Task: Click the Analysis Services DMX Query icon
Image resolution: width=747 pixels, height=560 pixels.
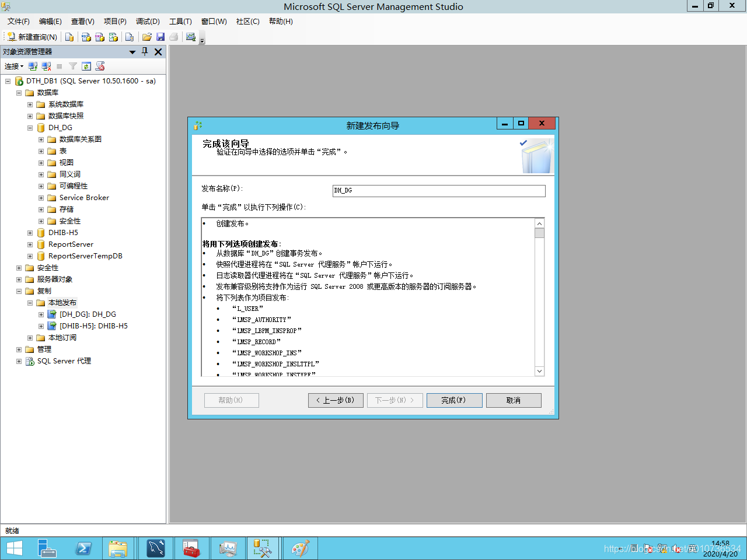Action: (x=100, y=37)
